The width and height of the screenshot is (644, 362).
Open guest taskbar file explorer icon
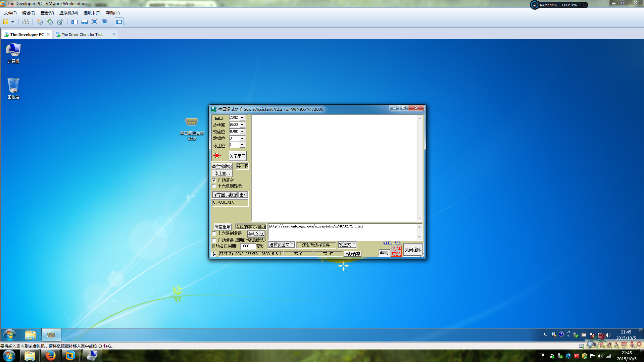click(31, 335)
